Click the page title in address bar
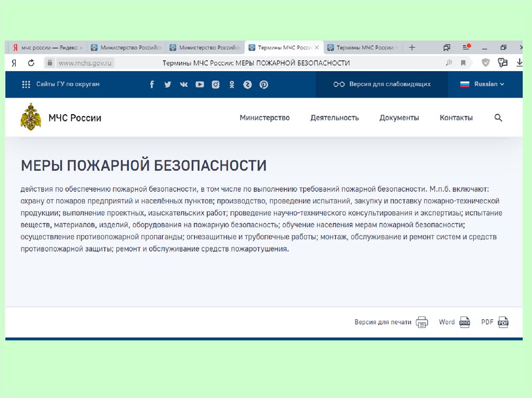532x398 pixels. tap(256, 63)
